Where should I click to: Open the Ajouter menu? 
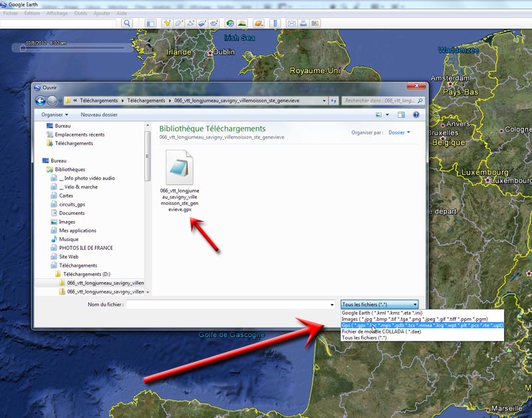(x=102, y=13)
